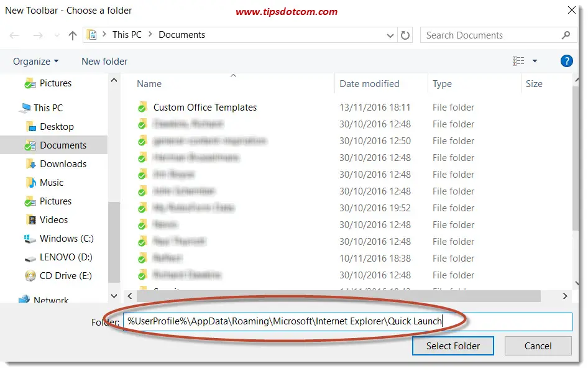
Task: Click the Desktop folder icon
Action: pos(30,127)
